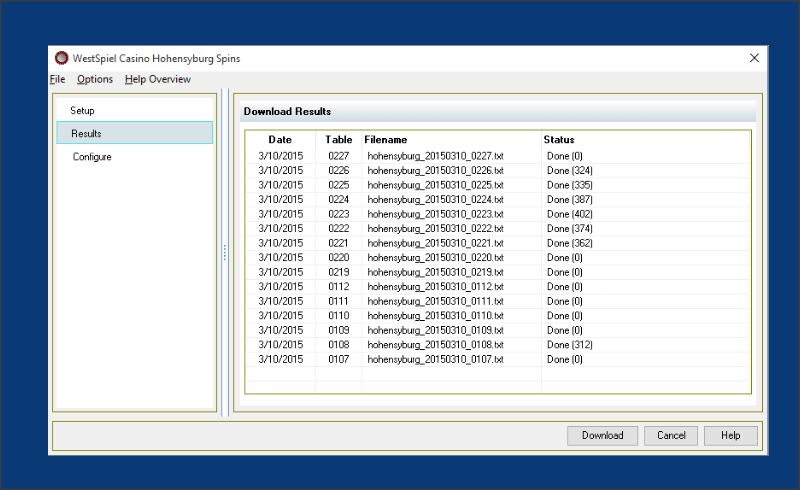800x490 pixels.
Task: Select file hohensyburg_20150310_0222.txt
Action: pos(435,228)
